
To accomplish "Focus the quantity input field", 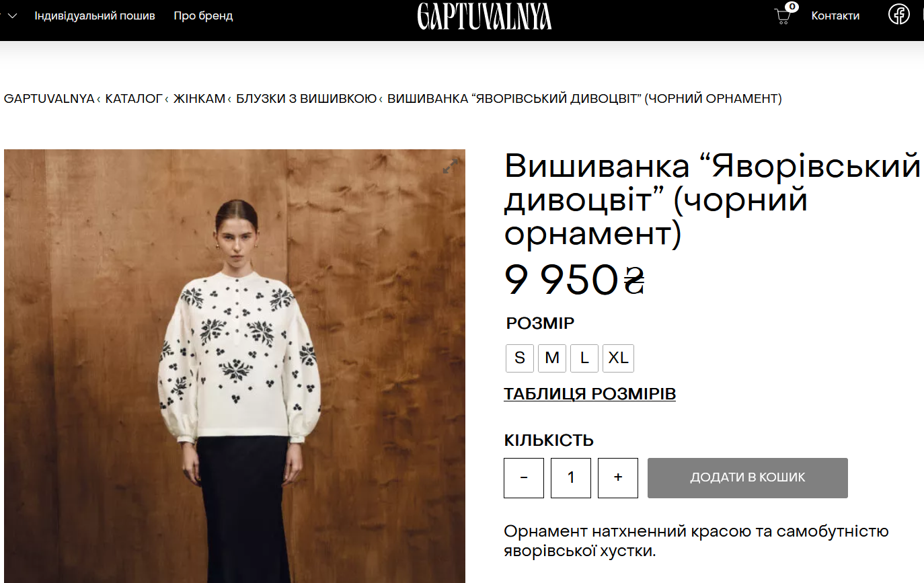I will 571,478.
